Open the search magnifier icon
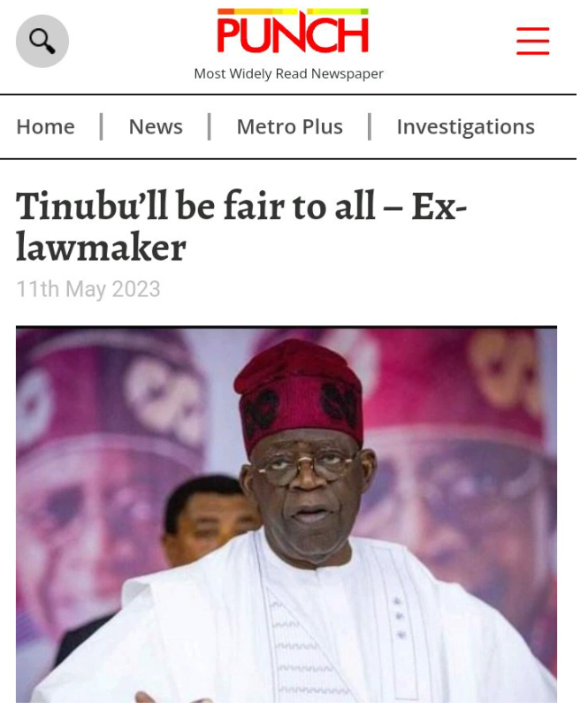Screen dimensions: 588x709 pos(42,42)
